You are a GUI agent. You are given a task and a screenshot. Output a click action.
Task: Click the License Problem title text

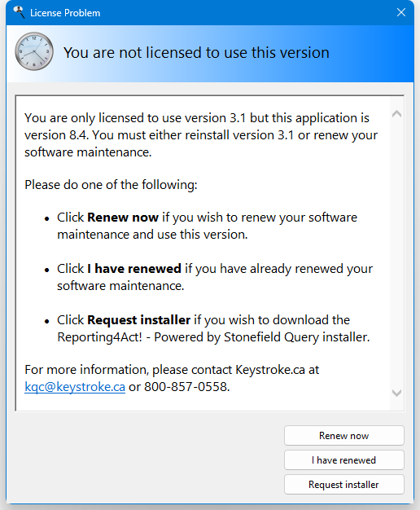[x=65, y=13]
